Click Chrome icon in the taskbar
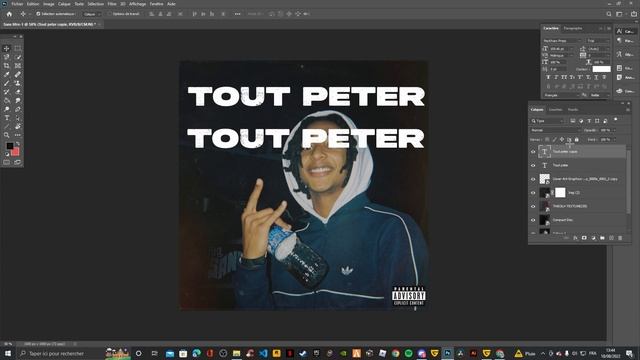 tap(396, 353)
